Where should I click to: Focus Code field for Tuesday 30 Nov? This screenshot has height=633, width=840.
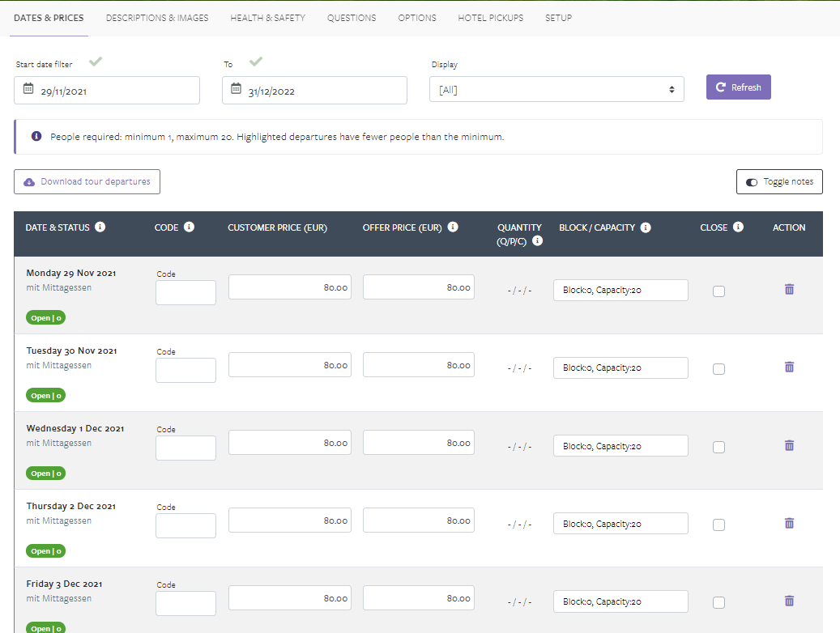point(185,370)
